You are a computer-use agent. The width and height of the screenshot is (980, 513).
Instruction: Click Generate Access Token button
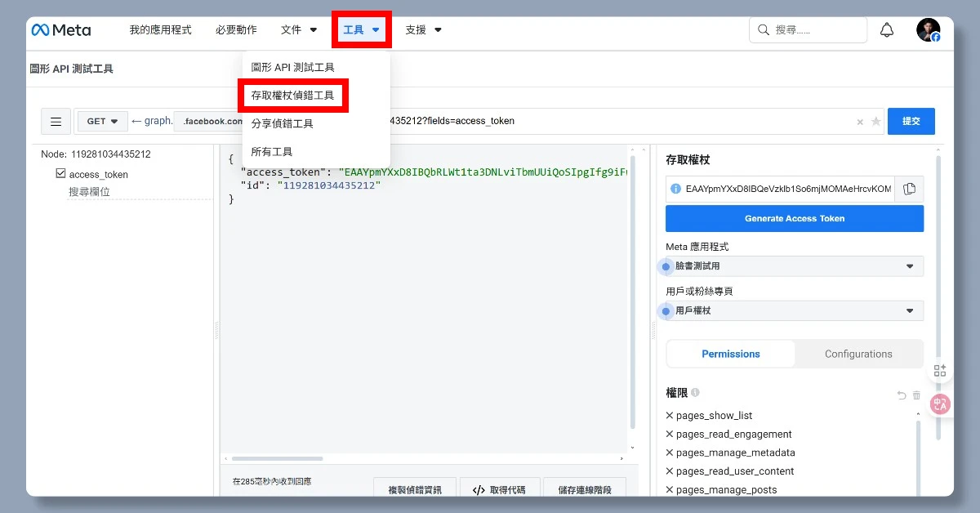[x=795, y=219]
